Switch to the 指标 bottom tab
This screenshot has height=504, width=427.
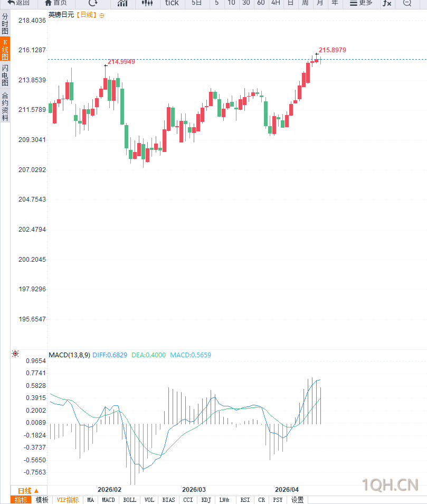click(x=21, y=500)
